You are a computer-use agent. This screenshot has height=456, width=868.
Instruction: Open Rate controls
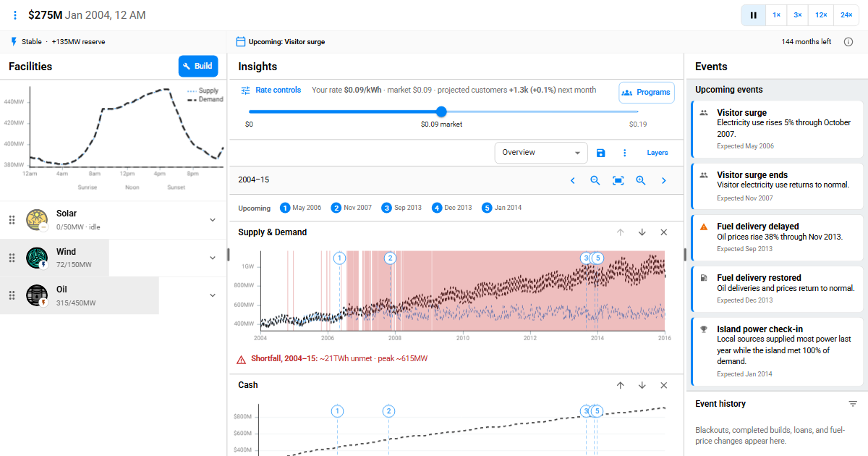pyautogui.click(x=271, y=90)
